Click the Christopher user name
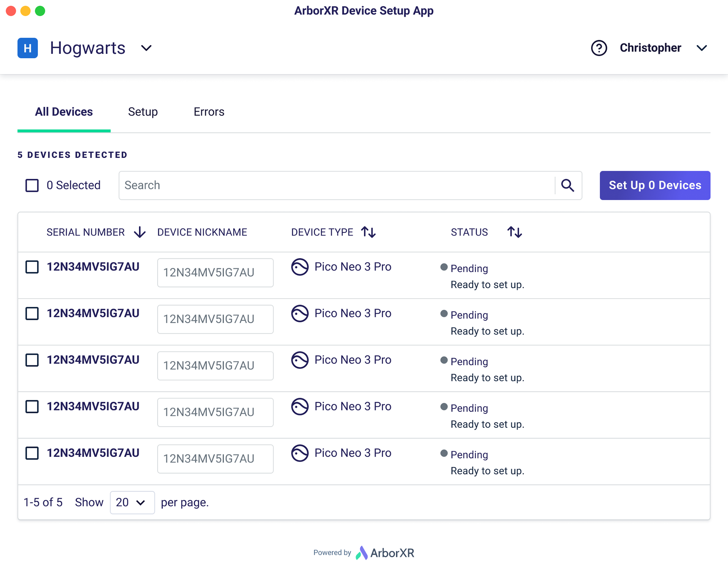 point(650,48)
